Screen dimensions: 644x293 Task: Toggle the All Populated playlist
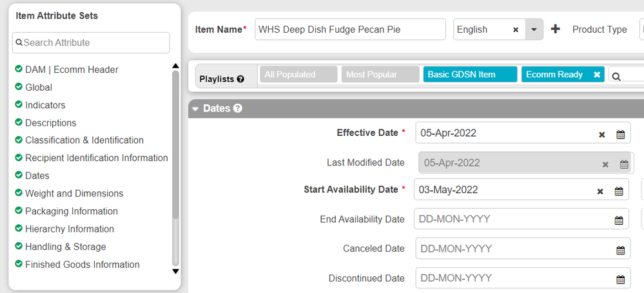[x=298, y=75]
